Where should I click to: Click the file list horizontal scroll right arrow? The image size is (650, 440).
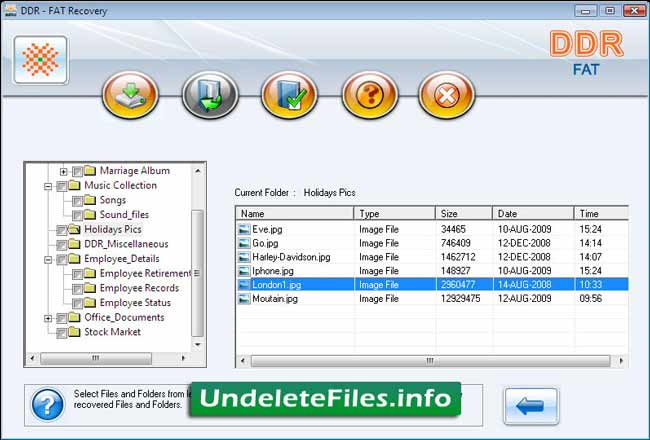click(x=621, y=361)
